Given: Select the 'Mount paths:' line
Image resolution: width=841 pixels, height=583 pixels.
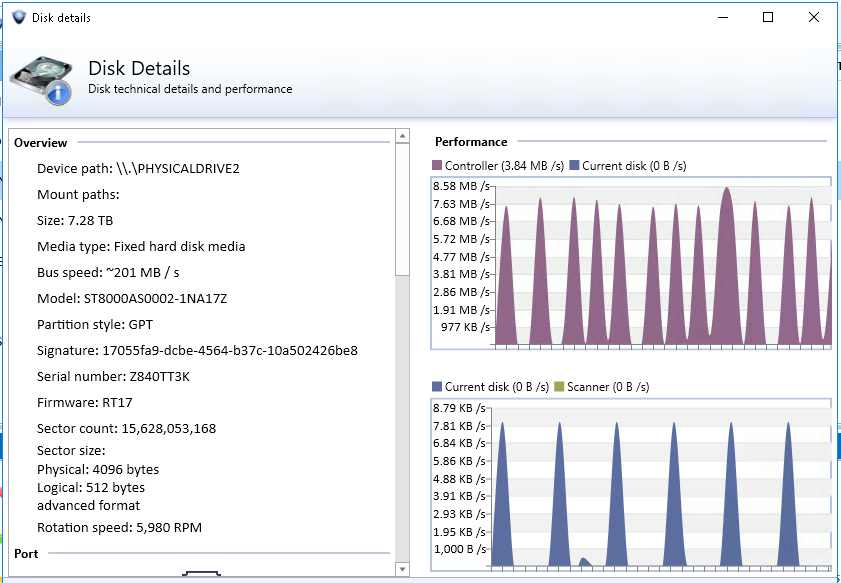Looking at the screenshot, I should click(78, 195).
